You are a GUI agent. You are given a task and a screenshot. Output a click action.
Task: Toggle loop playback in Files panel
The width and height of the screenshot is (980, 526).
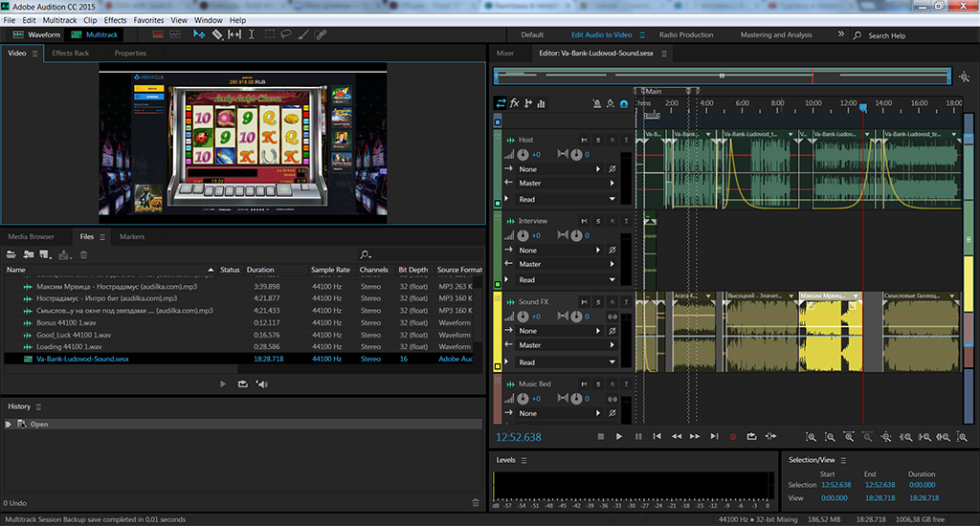[242, 384]
